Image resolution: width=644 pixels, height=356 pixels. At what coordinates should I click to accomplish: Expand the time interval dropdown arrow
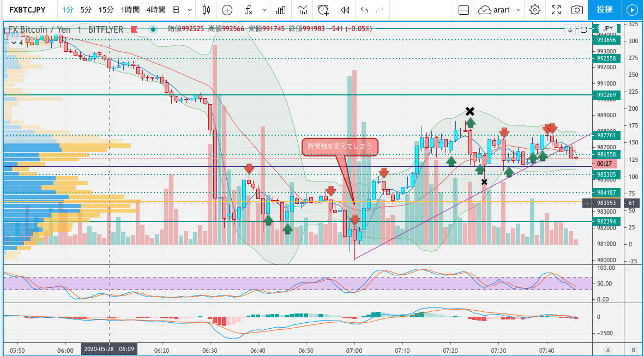tap(189, 10)
